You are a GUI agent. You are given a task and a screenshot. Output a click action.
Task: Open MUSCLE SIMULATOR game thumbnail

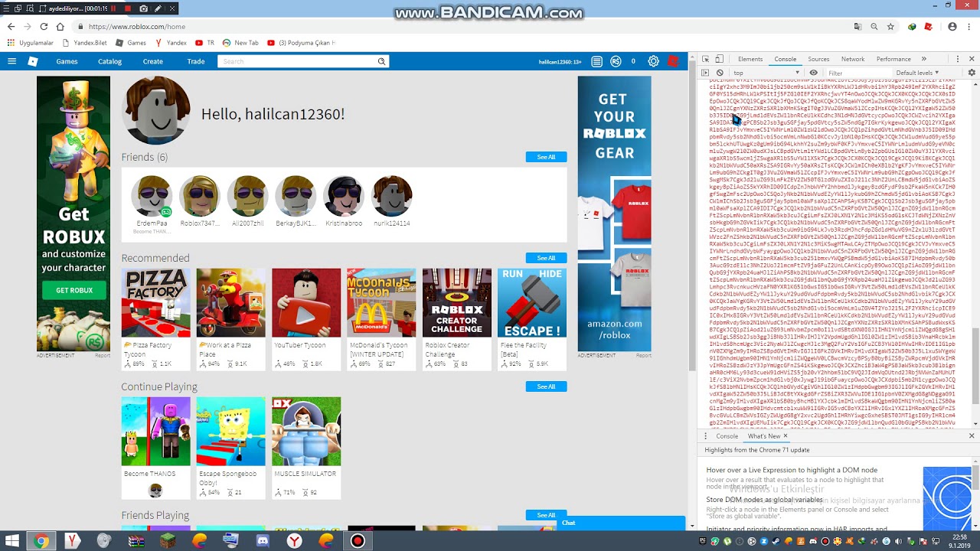[x=306, y=432]
